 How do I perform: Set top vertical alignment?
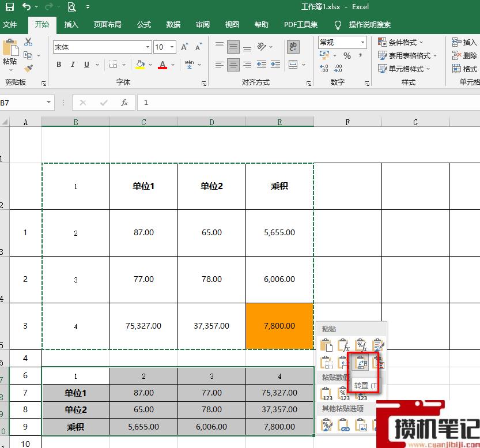click(219, 45)
